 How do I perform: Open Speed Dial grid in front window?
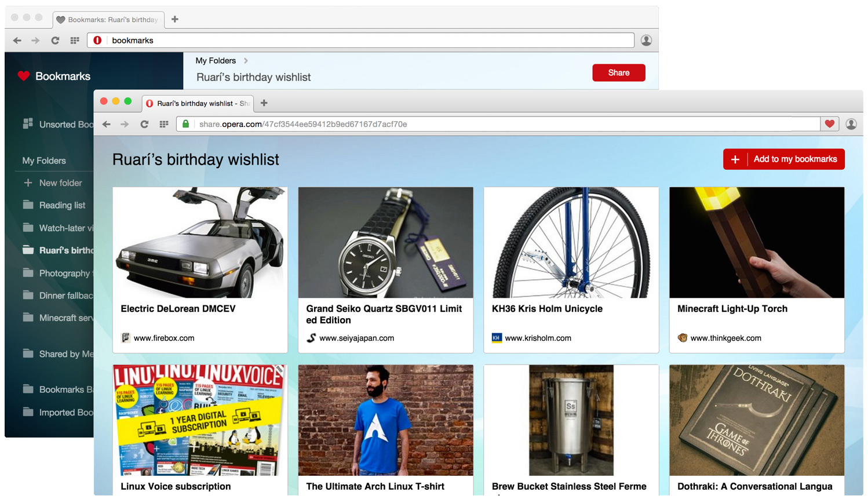[164, 124]
